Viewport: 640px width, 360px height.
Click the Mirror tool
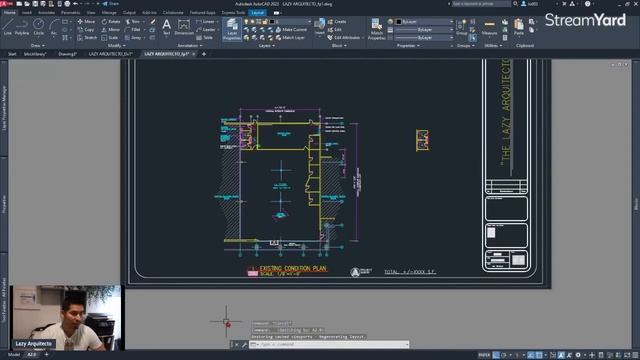click(x=111, y=30)
